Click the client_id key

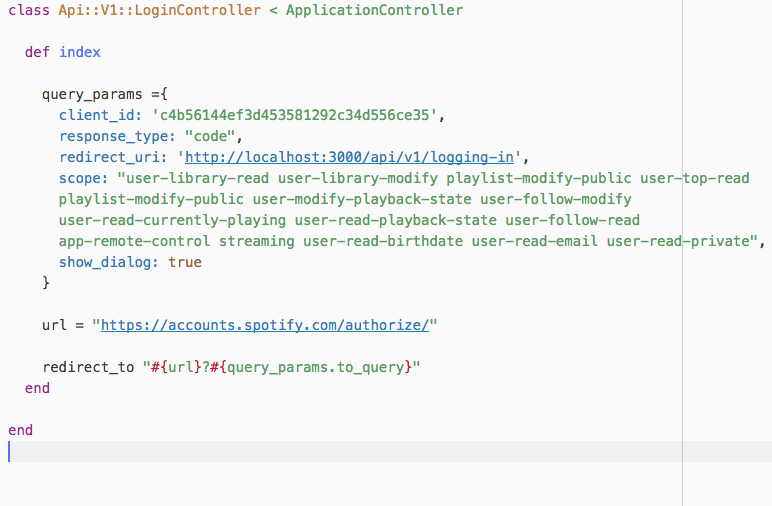click(x=100, y=115)
